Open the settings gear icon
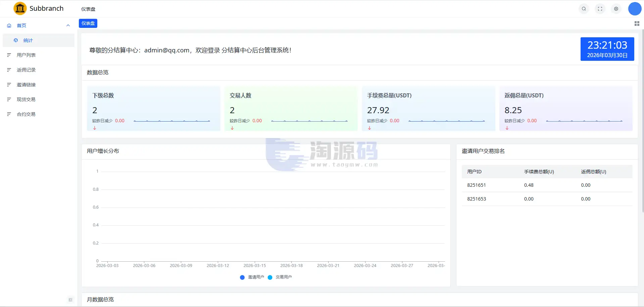Screen dimensions: 644x307 tap(616, 9)
